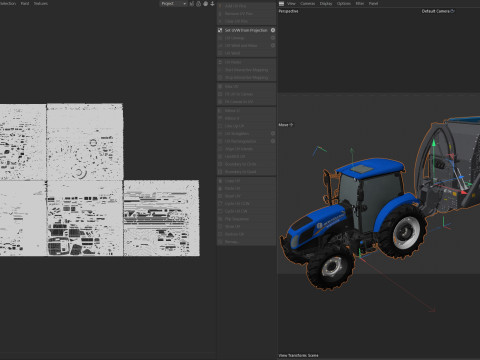480x360 pixels.
Task: Open UV Rectangularize options gear
Action: pyautogui.click(x=273, y=141)
